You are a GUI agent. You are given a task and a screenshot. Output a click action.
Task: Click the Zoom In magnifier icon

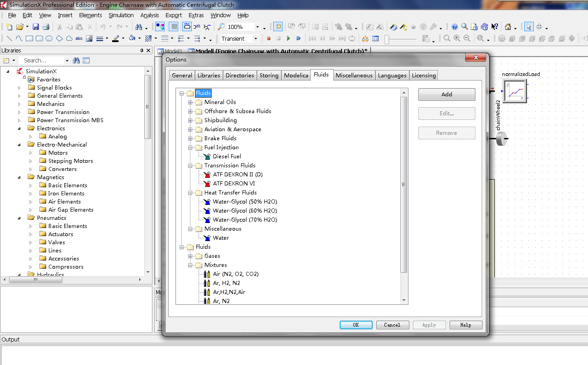tap(457, 38)
